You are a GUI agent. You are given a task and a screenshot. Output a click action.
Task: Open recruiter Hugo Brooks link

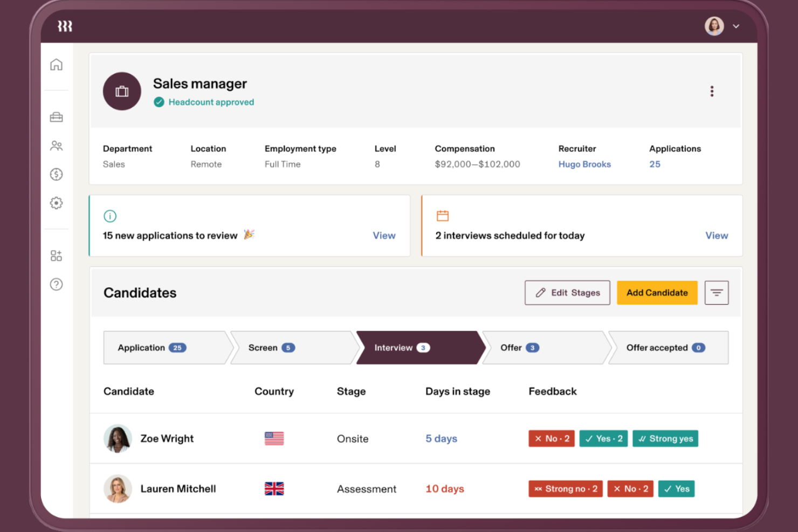coord(584,164)
